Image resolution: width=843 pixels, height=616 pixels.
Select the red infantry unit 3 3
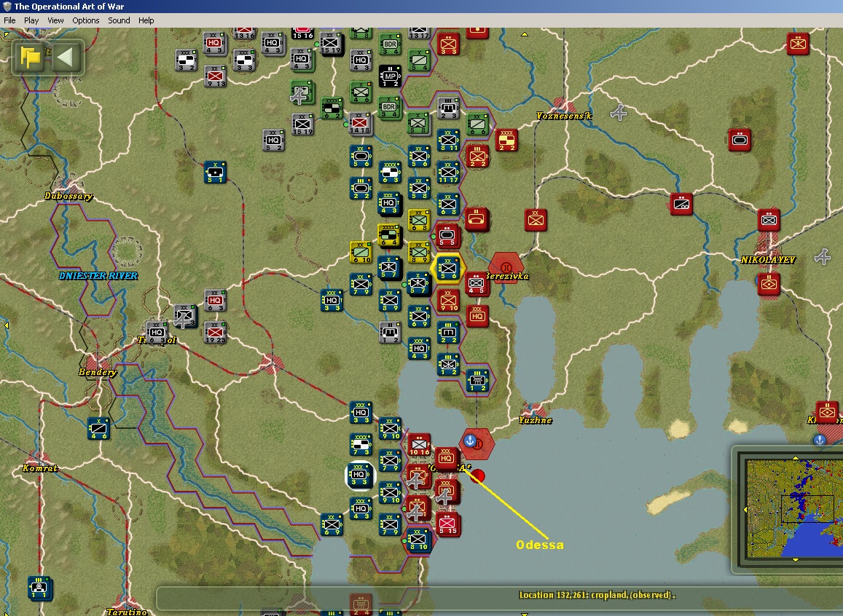pos(448,44)
